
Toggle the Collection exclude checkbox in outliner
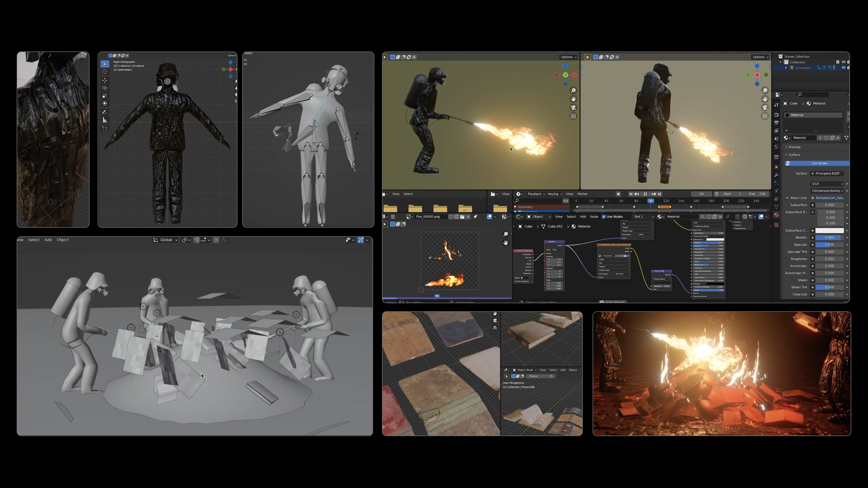(x=838, y=62)
